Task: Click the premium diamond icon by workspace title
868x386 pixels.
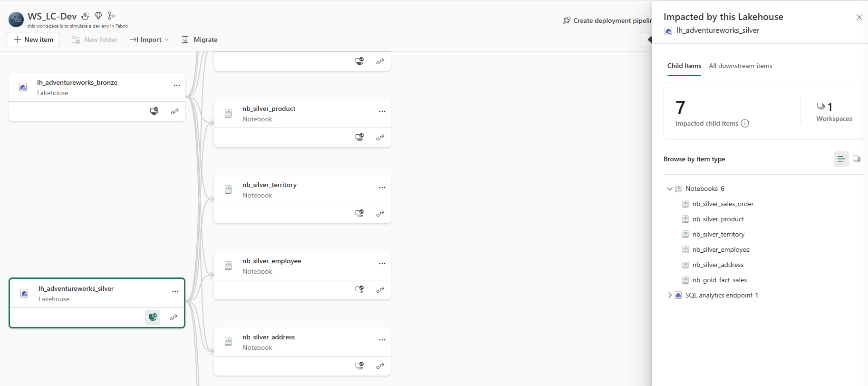Action: (x=98, y=16)
